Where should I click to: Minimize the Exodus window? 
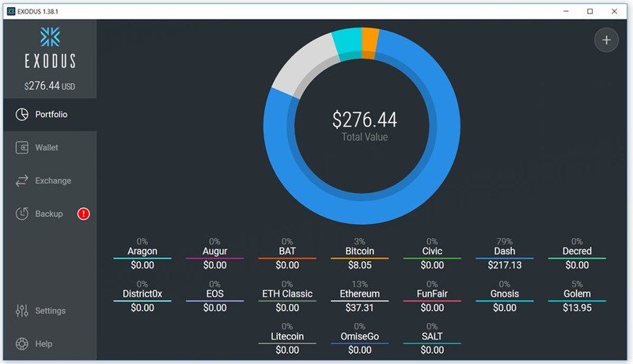[566, 11]
